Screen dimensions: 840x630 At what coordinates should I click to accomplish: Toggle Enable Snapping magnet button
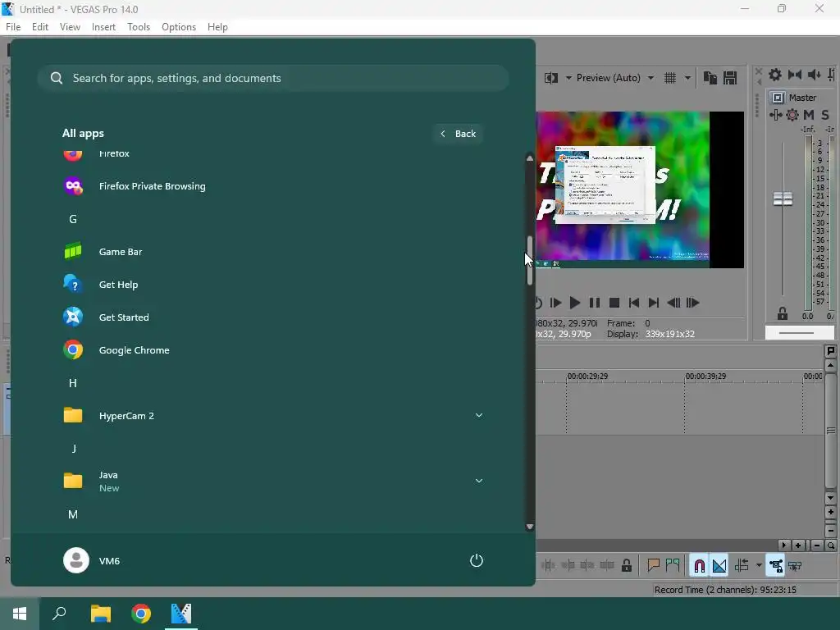coord(699,565)
